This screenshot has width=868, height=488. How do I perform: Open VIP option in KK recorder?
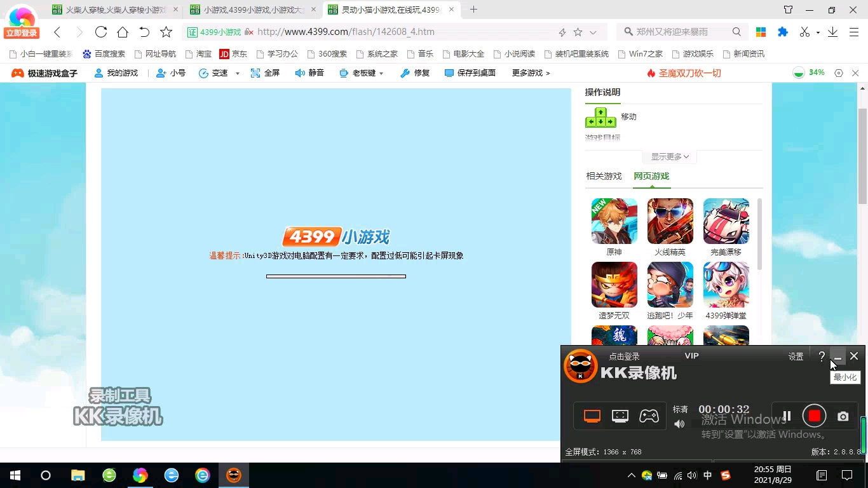[691, 356]
